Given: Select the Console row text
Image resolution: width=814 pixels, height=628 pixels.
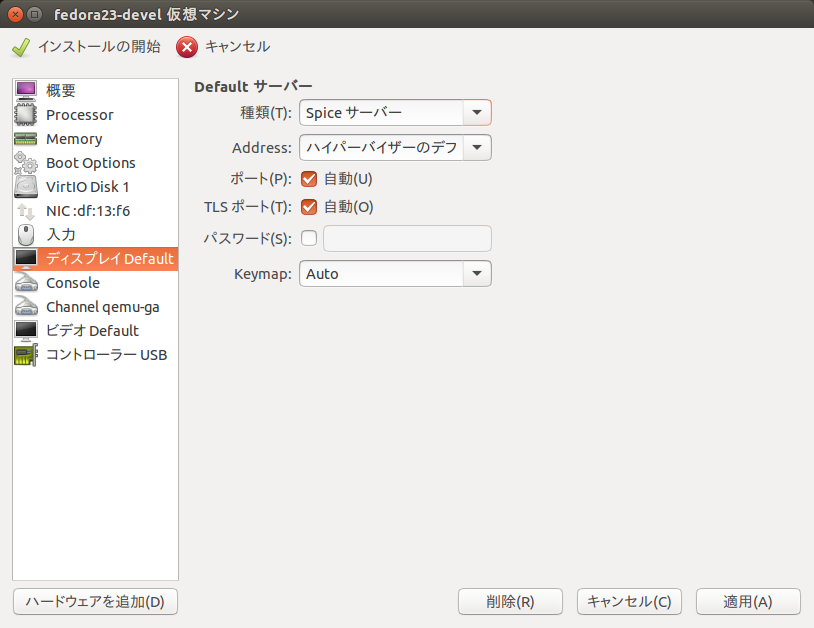Looking at the screenshot, I should (x=73, y=283).
